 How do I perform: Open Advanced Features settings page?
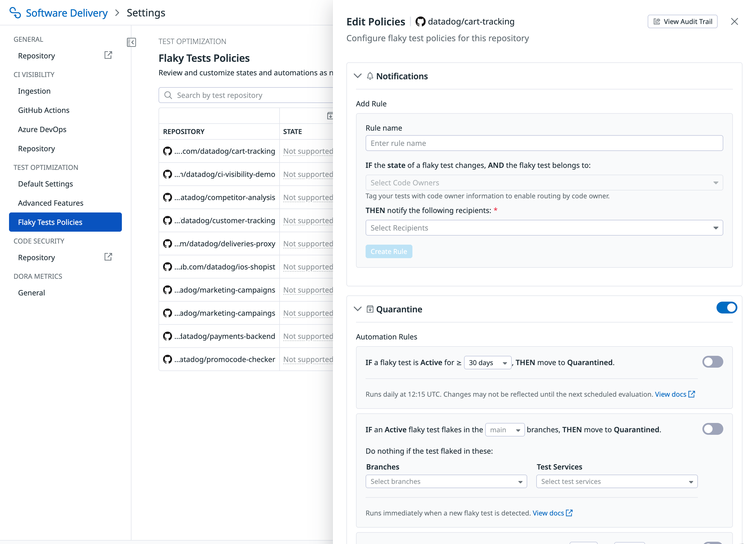(51, 203)
